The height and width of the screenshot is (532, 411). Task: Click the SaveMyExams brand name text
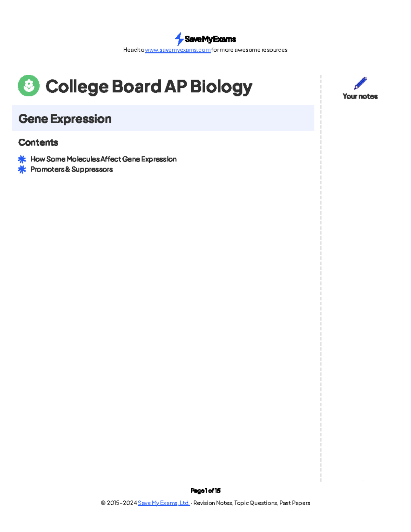click(210, 39)
